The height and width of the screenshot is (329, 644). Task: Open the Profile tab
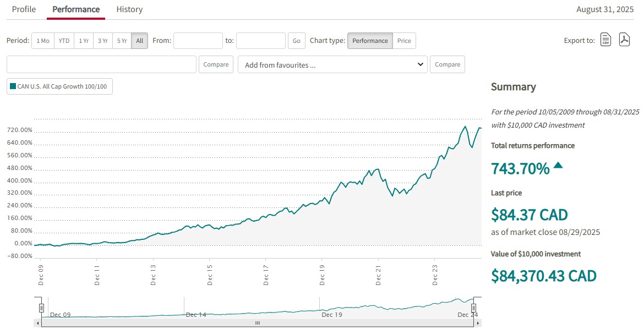pyautogui.click(x=24, y=9)
